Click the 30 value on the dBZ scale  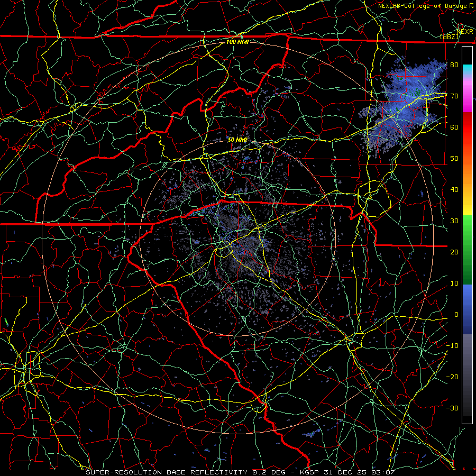point(454,221)
